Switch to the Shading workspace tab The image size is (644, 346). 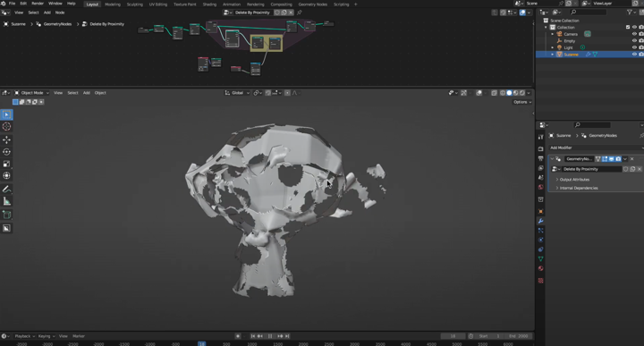point(209,4)
